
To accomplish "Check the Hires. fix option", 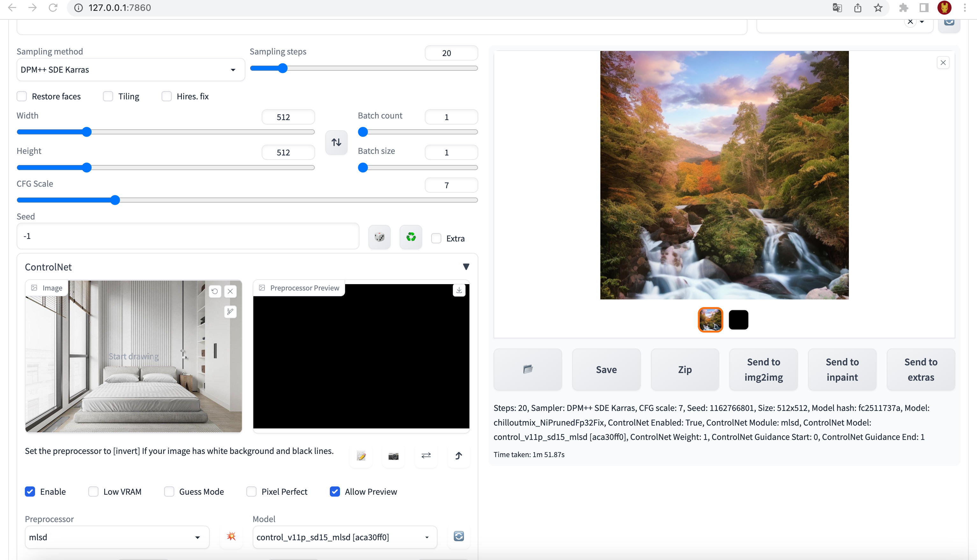I will [167, 96].
